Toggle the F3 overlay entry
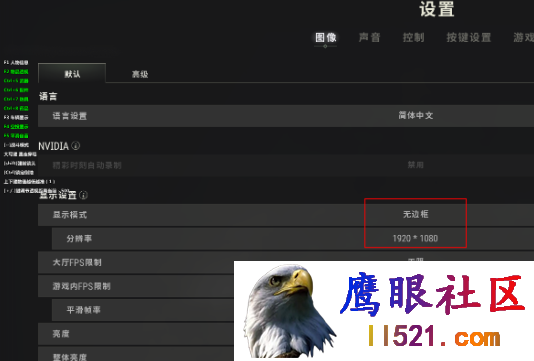The image size is (534, 361). tap(16, 117)
